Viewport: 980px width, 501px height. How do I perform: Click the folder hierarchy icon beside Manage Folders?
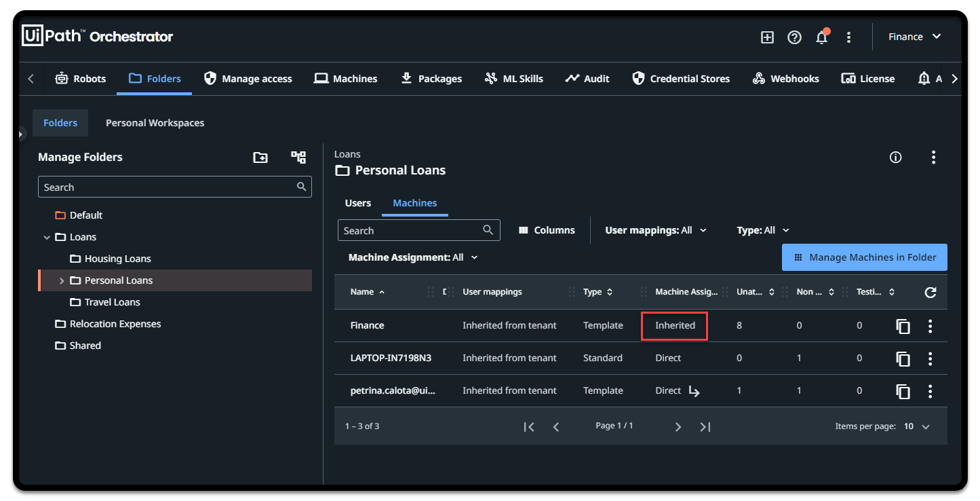coord(298,157)
